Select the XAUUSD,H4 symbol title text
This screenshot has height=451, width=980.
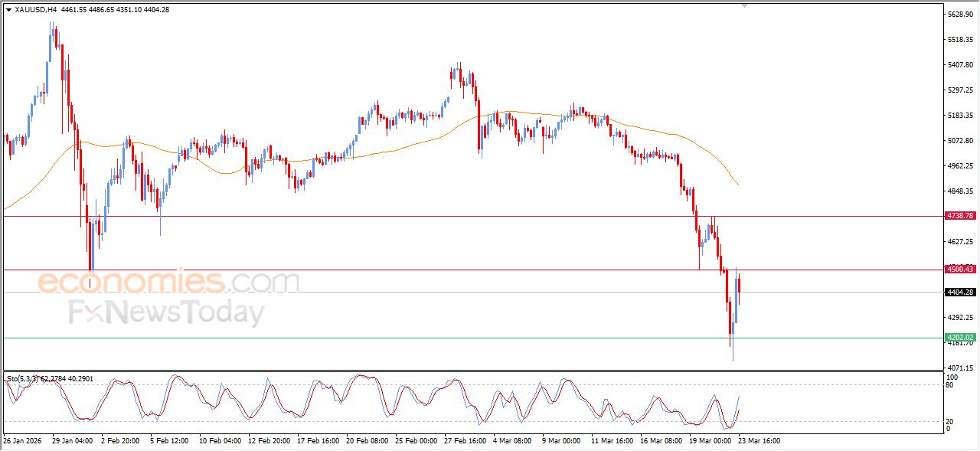coord(34,10)
